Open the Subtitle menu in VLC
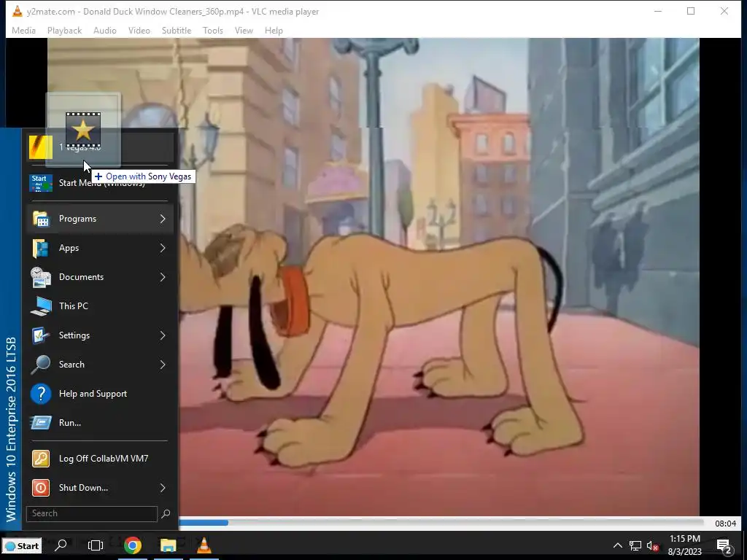Screen dimensions: 747x560 [177, 31]
